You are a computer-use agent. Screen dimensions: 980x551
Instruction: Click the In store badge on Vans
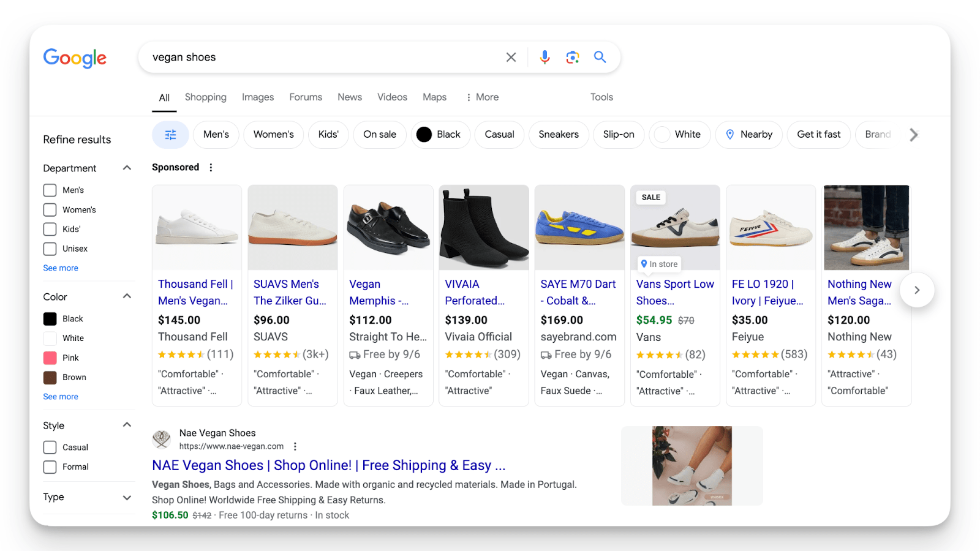click(x=659, y=264)
